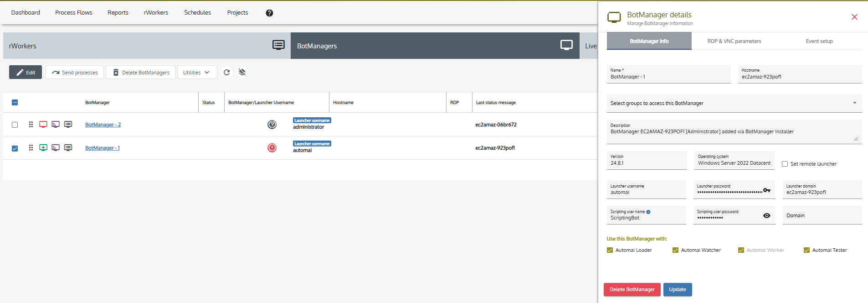Open Process Flows in top navigation

[x=73, y=12]
